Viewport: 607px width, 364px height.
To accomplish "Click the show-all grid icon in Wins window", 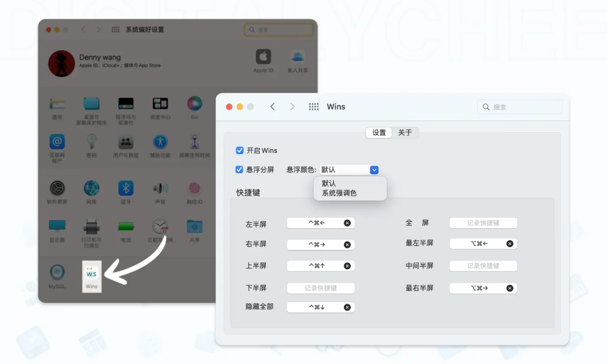I will pos(314,107).
